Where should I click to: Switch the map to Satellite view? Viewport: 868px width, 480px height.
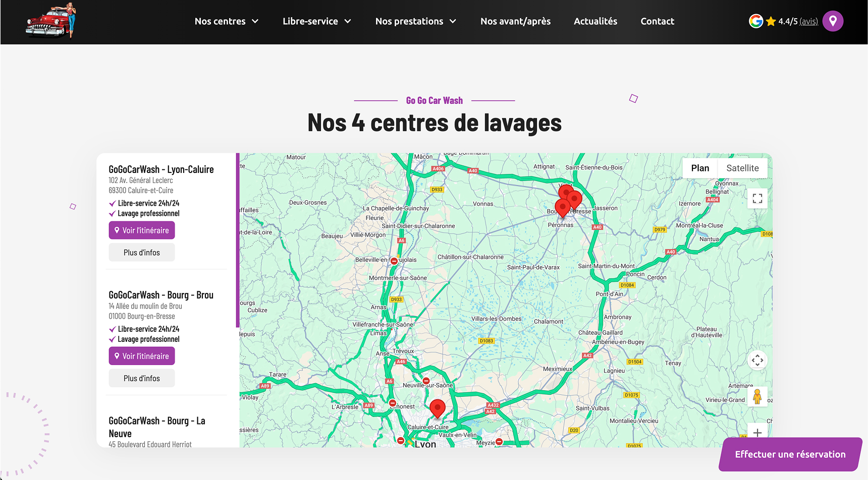tap(742, 168)
